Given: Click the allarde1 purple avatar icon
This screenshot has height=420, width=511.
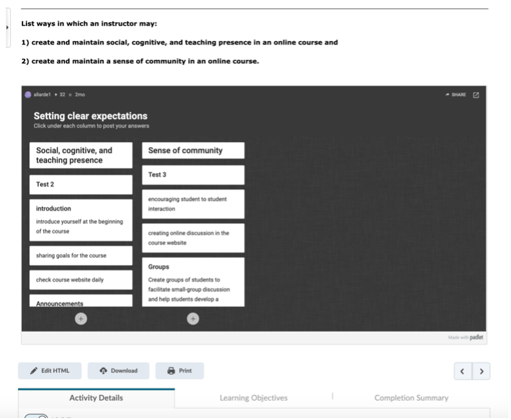Looking at the screenshot, I should click(x=28, y=95).
